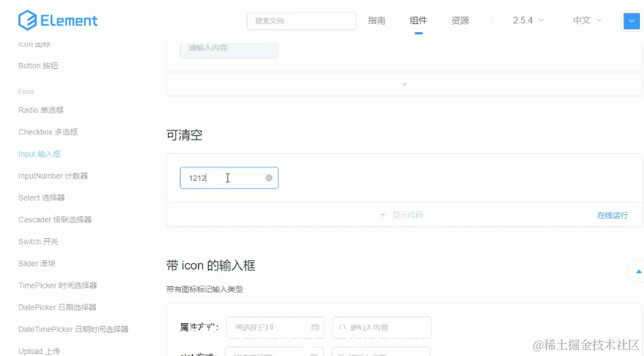The height and width of the screenshot is (356, 644).
Task: Expand code via the 显示代码 triangle
Action: 383,215
